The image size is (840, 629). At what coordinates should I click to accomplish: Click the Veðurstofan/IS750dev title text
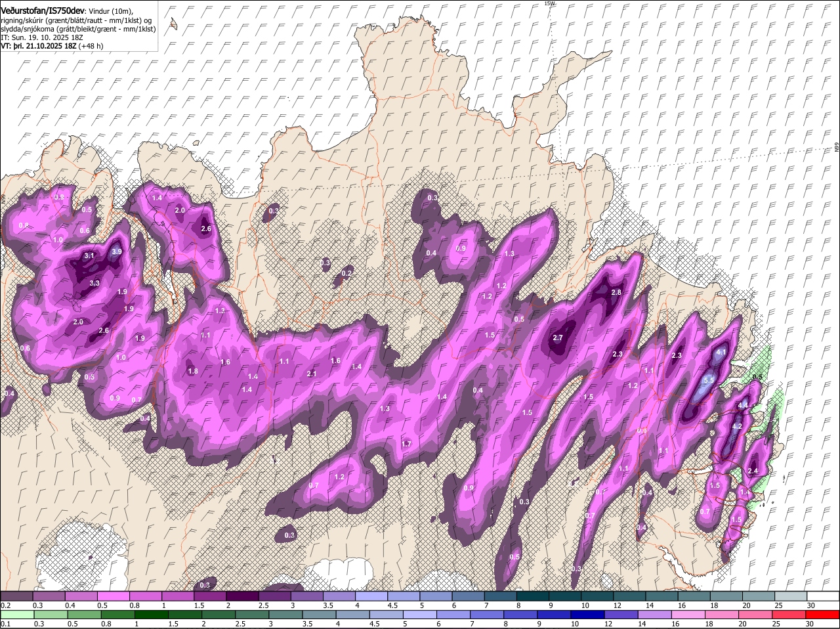tap(43, 11)
